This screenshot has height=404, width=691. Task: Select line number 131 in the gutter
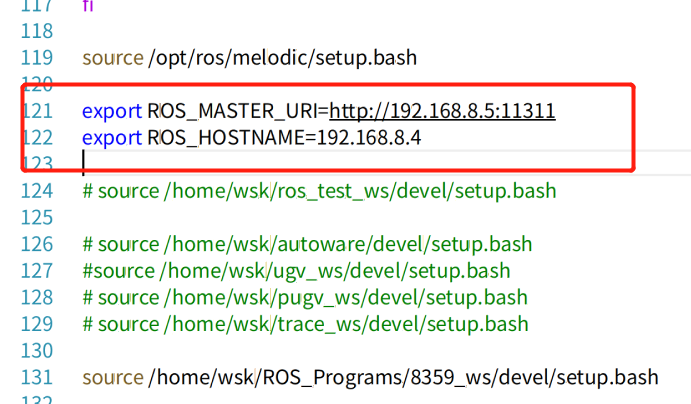(37, 378)
